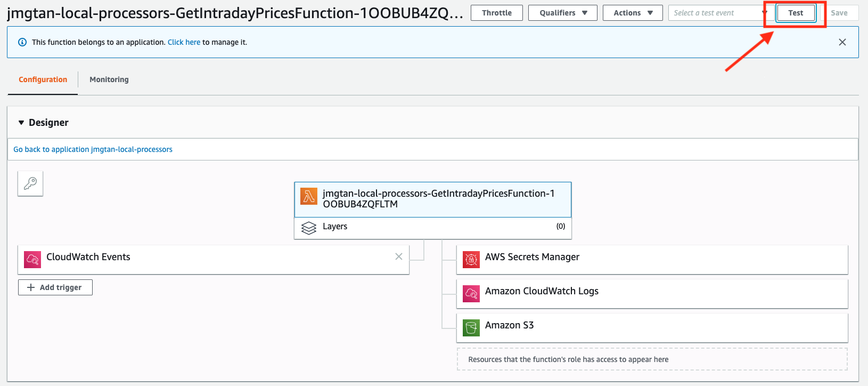Image resolution: width=868 pixels, height=386 pixels.
Task: Click the Layers stack icon
Action: (x=309, y=228)
